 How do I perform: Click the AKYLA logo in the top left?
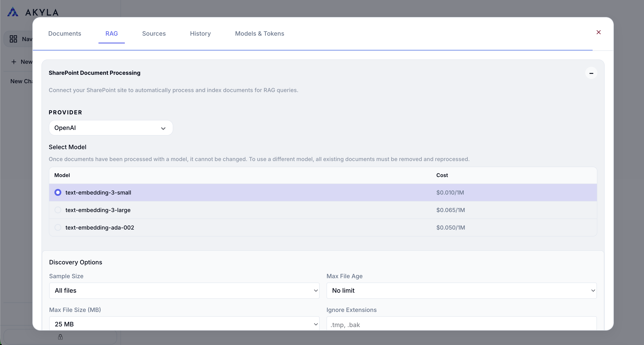(x=33, y=11)
